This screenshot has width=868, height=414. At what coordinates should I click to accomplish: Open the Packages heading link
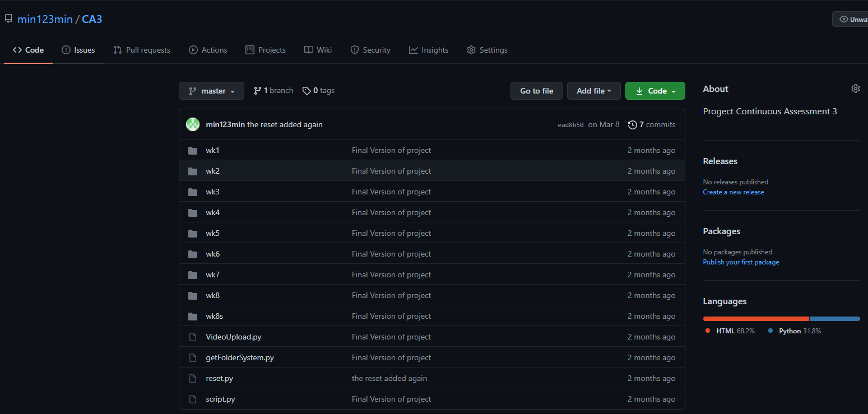coord(722,231)
